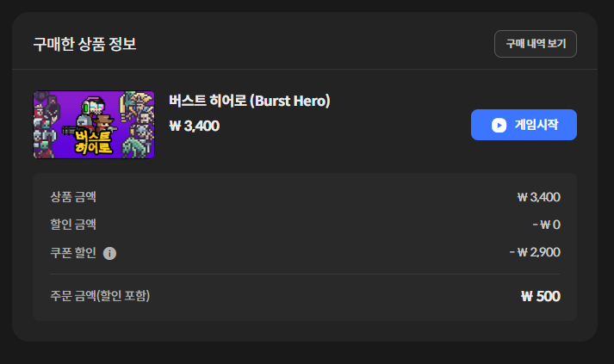Click the cowboy hat character in thumbnail
This screenshot has width=614, height=364.
coord(104,122)
